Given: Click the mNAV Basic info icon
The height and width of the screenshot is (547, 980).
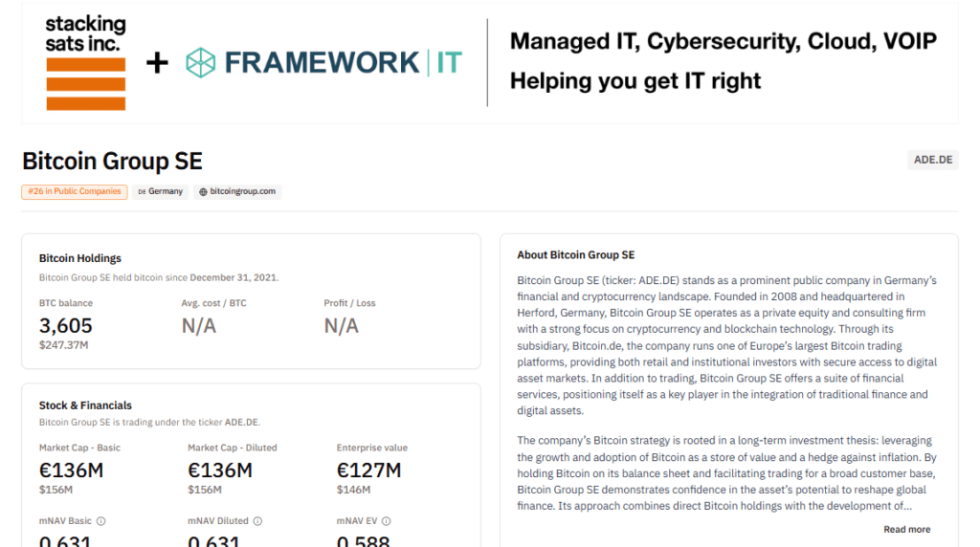Looking at the screenshot, I should (x=101, y=521).
